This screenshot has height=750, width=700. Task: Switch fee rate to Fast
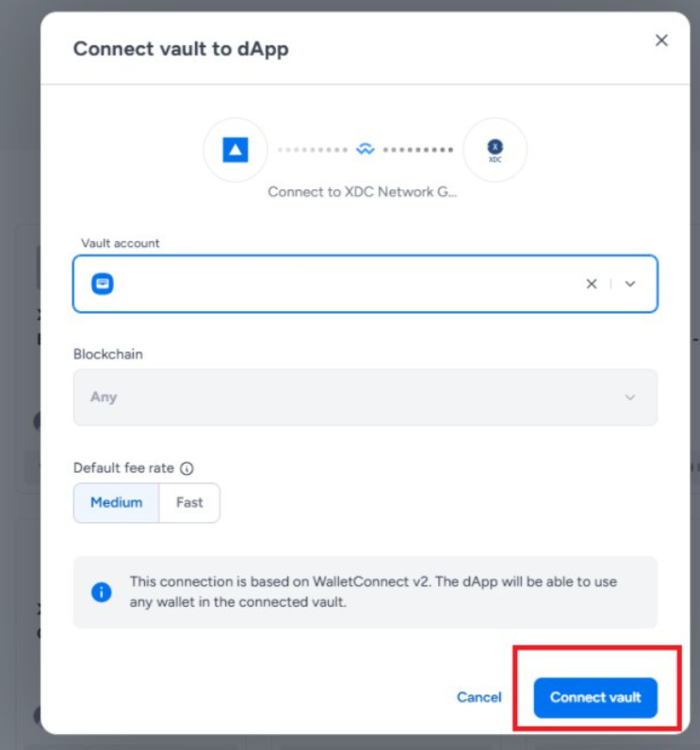pos(189,503)
